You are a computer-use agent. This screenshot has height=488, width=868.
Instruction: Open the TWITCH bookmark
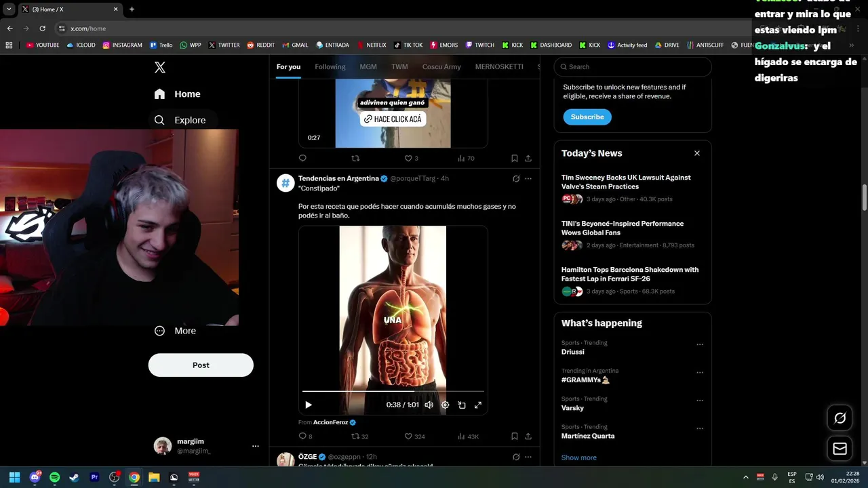[480, 45]
